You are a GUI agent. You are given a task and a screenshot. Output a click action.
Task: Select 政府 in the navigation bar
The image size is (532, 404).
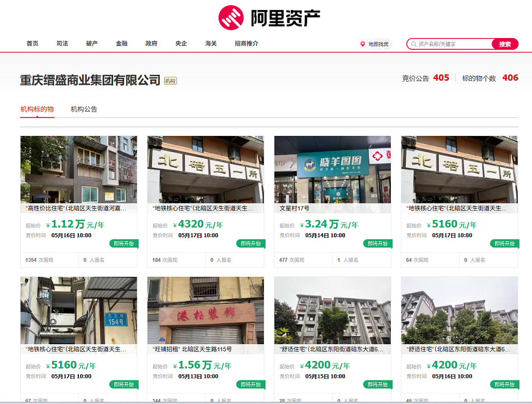click(151, 44)
